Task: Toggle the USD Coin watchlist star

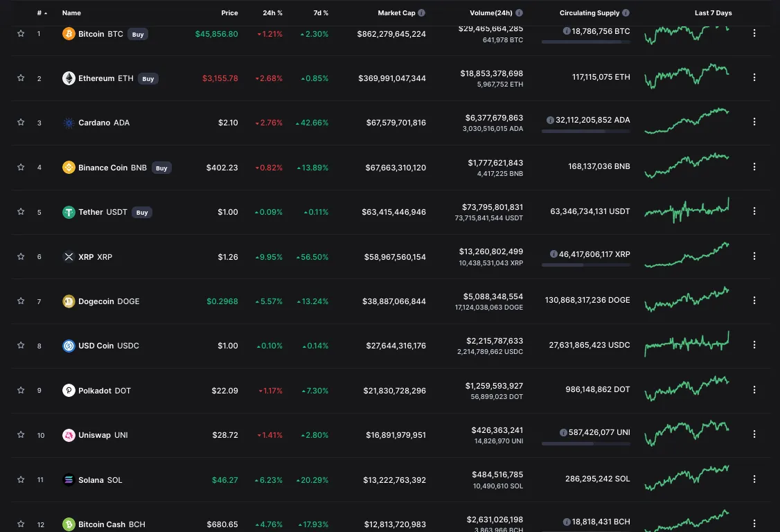Action: click(x=21, y=345)
